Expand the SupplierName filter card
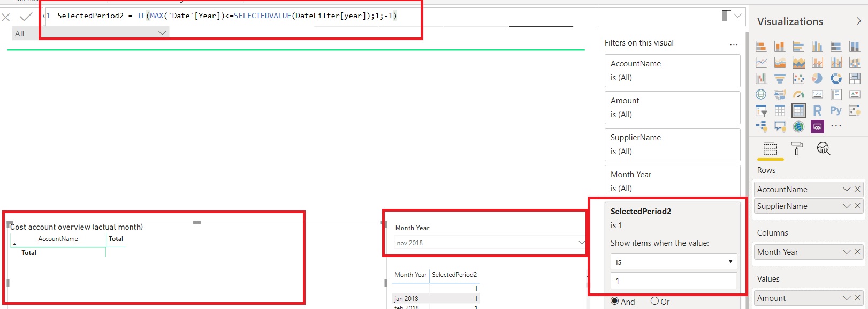 (x=672, y=145)
